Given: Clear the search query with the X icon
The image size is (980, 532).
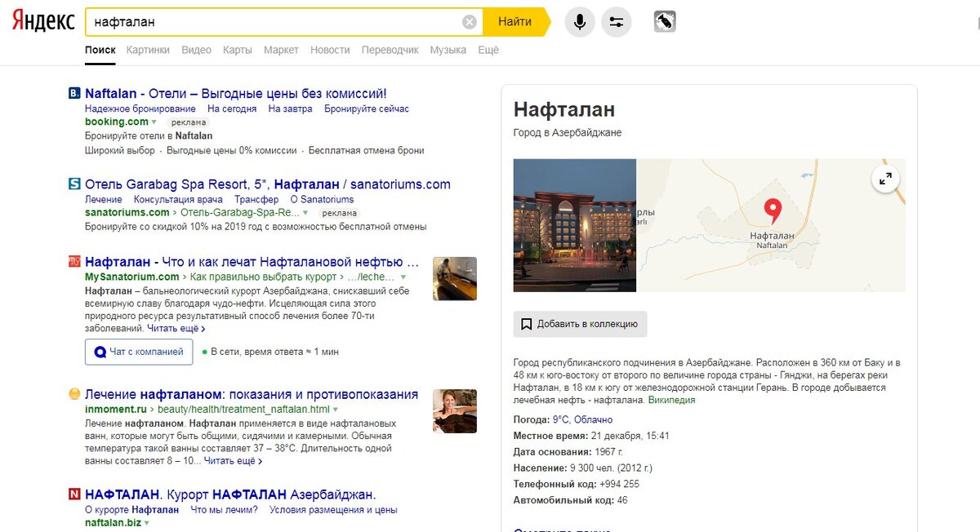Looking at the screenshot, I should tap(470, 22).
